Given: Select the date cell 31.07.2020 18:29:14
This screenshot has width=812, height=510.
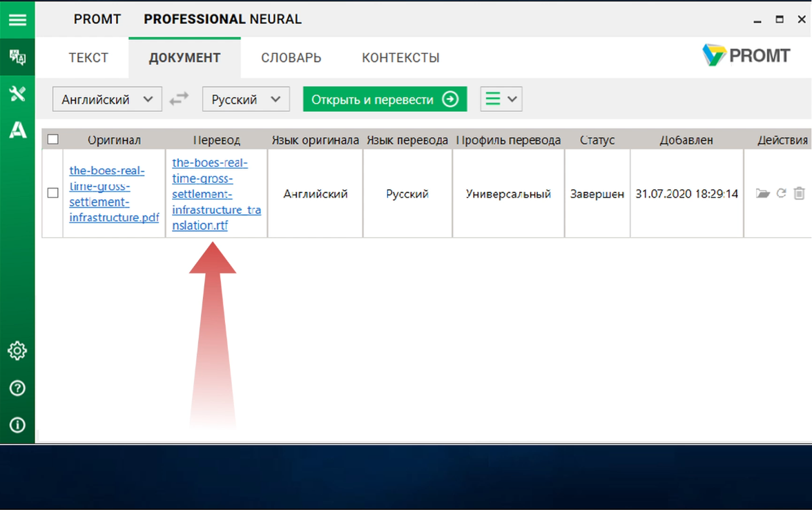Looking at the screenshot, I should pos(686,193).
